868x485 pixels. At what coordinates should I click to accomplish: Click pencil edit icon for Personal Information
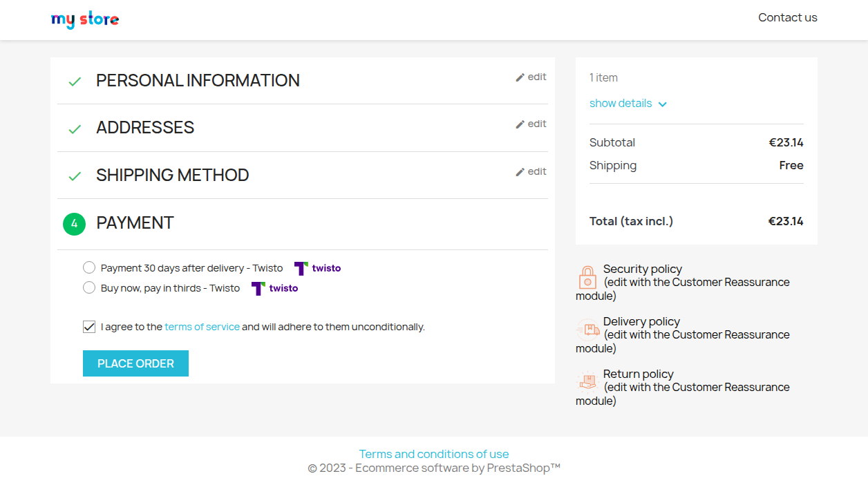coord(520,77)
